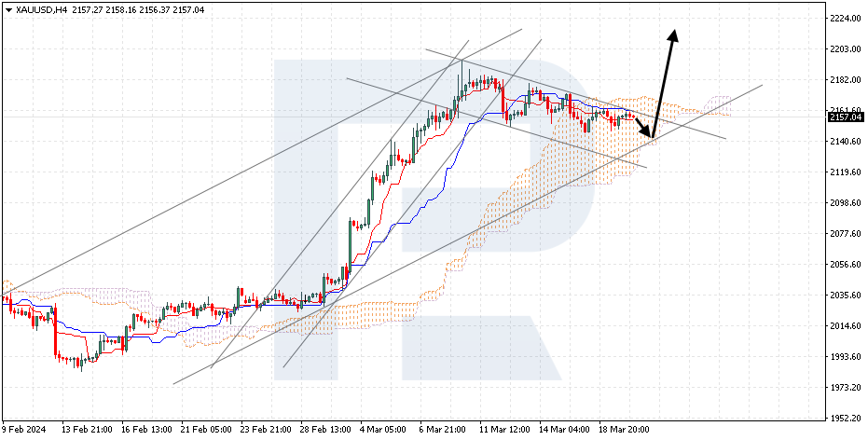Viewport: 868px width, 440px height.
Task: Click the 1993.60 price axis label
Action: (846, 356)
